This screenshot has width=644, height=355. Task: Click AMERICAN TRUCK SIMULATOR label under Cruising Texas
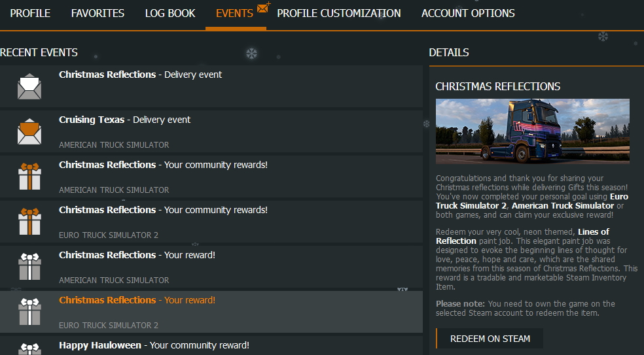(114, 145)
